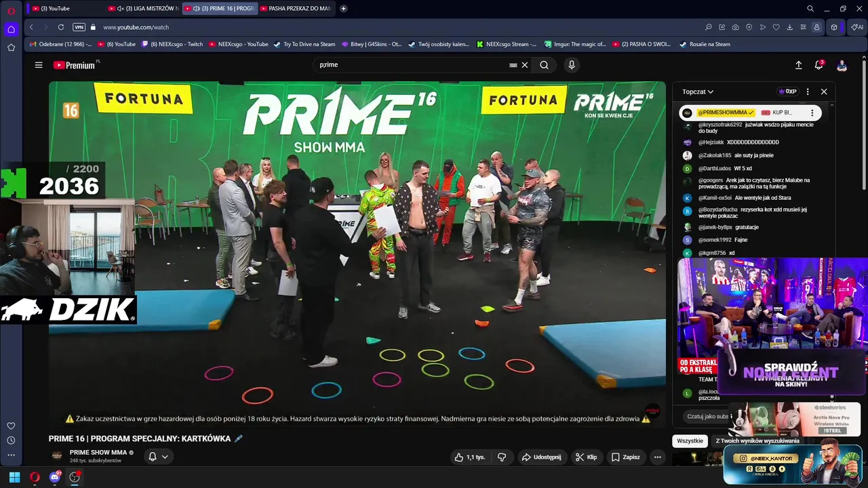Open Opera browser taskbar icon
The image size is (868, 488).
pyautogui.click(x=35, y=477)
